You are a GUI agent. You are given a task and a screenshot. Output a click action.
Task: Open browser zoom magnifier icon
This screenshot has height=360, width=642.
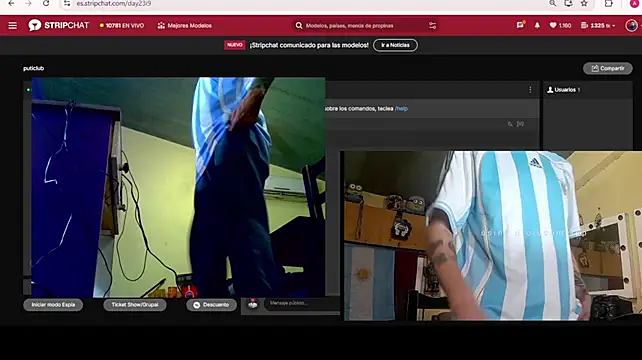[x=553, y=3]
